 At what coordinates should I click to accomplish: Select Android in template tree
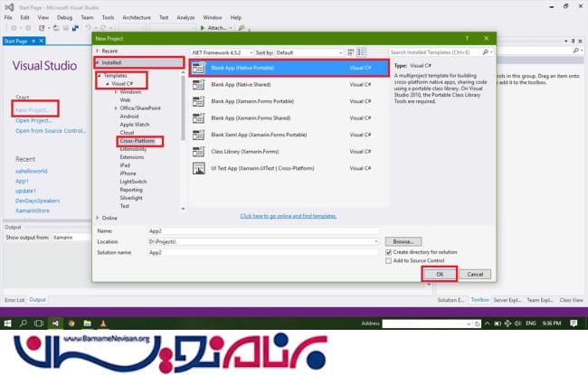point(129,117)
